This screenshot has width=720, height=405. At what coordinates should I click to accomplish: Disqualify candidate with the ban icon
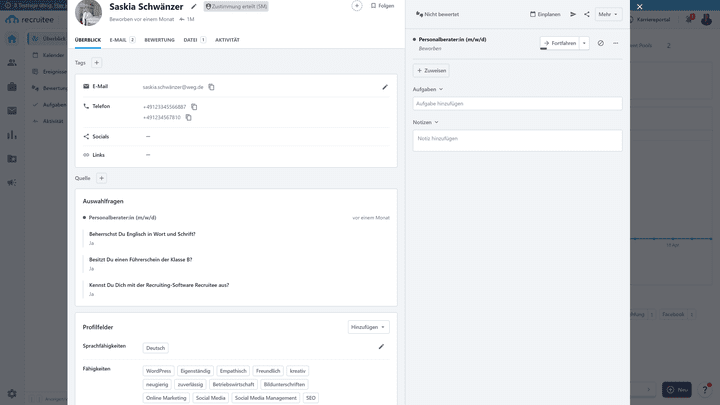point(601,43)
